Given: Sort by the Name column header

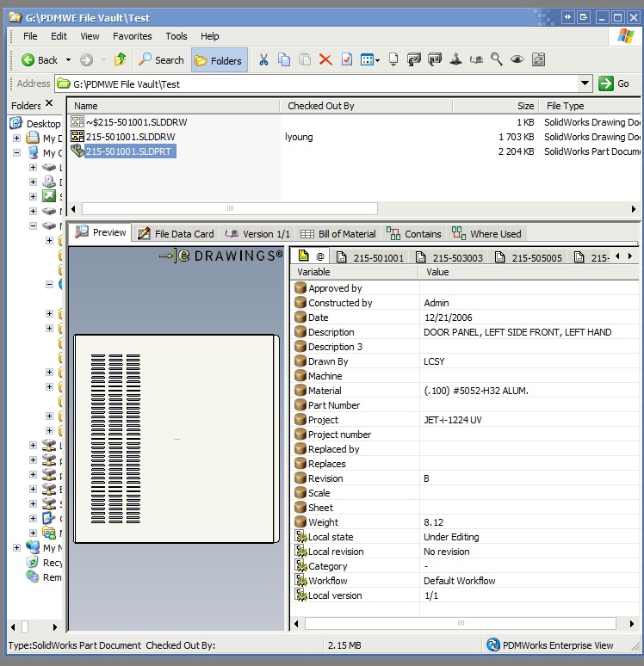Looking at the screenshot, I should (173, 106).
